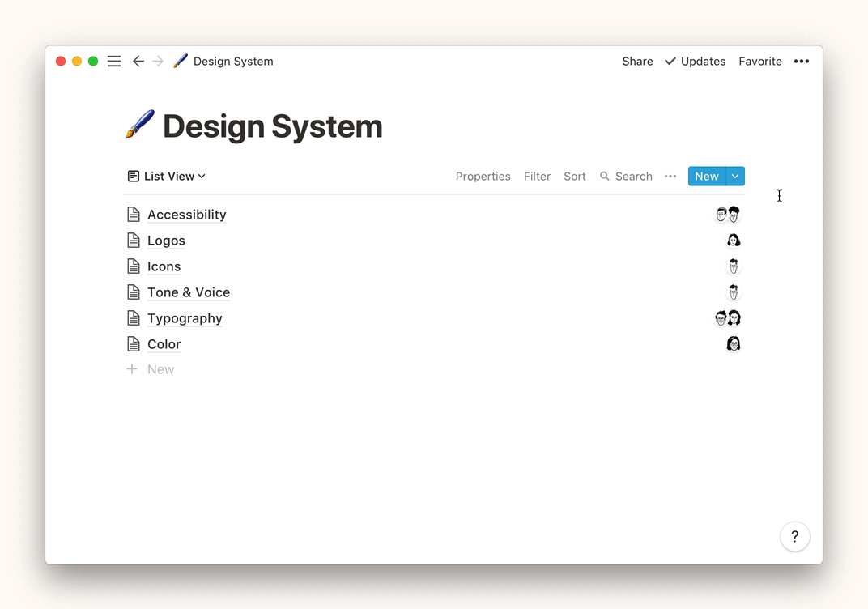Go forward with the right arrow
The height and width of the screenshot is (609, 868).
(158, 62)
